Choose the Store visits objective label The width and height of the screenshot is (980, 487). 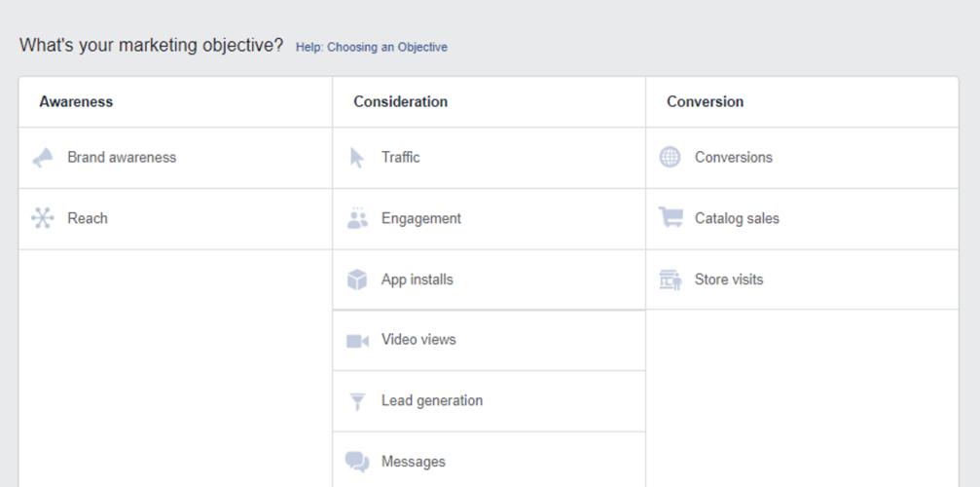[x=728, y=280]
